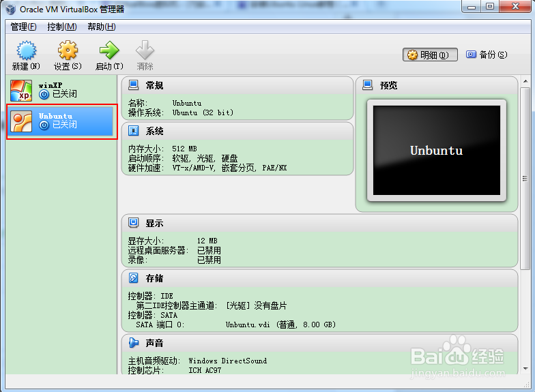Viewport: 535px width, 392px height.
Task: Open the 帮助(H) menu
Action: tap(101, 27)
